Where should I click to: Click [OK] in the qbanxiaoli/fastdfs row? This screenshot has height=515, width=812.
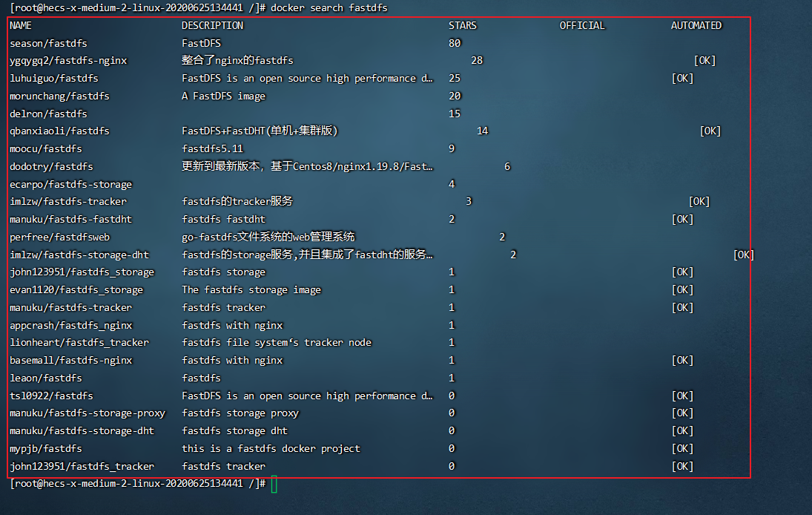pos(710,131)
